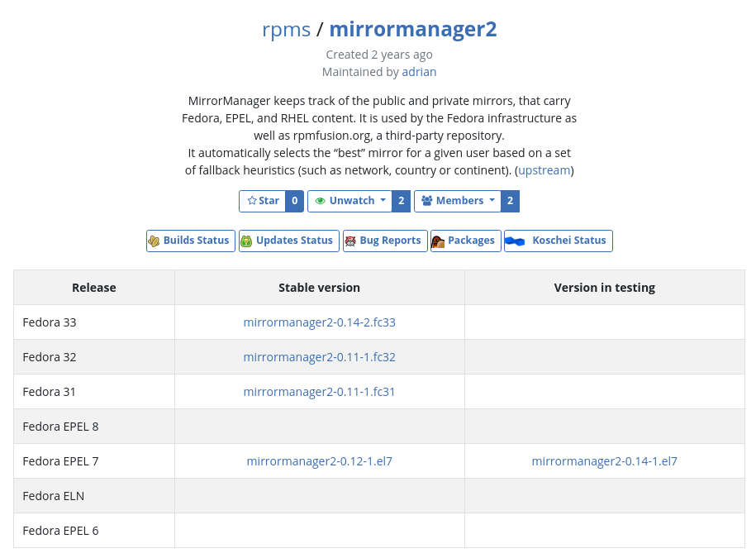Select the Fedora EPEL 7 row label

[x=61, y=461]
